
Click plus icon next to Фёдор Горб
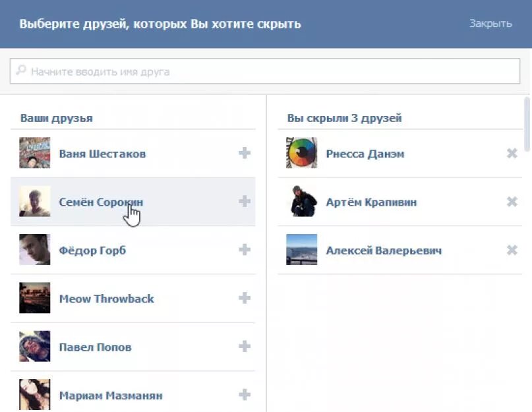pos(245,250)
